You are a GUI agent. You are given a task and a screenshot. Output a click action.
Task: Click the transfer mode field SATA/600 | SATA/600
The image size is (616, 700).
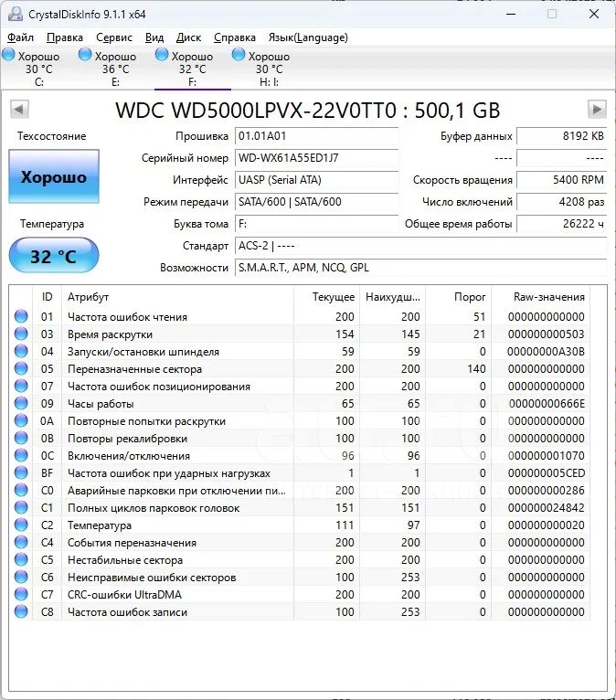(x=316, y=202)
